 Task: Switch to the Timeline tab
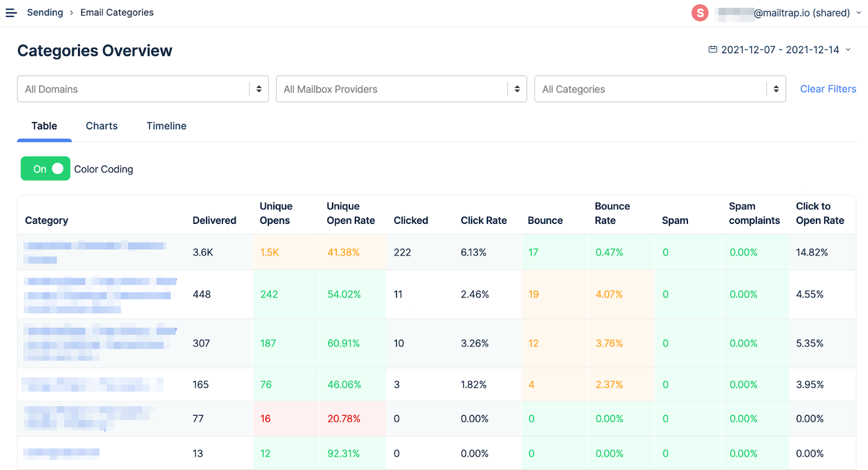166,126
